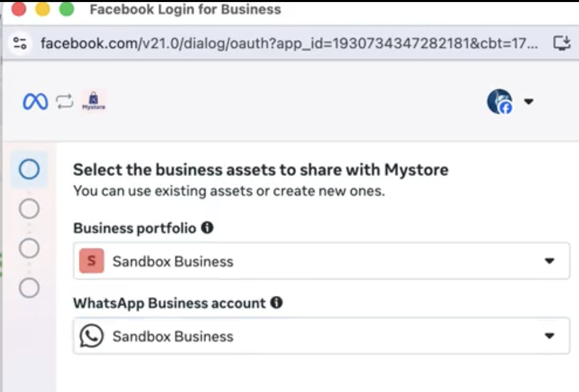Select the second step circle in sidebar
Viewport: 579px width, 392px height.
coord(29,209)
